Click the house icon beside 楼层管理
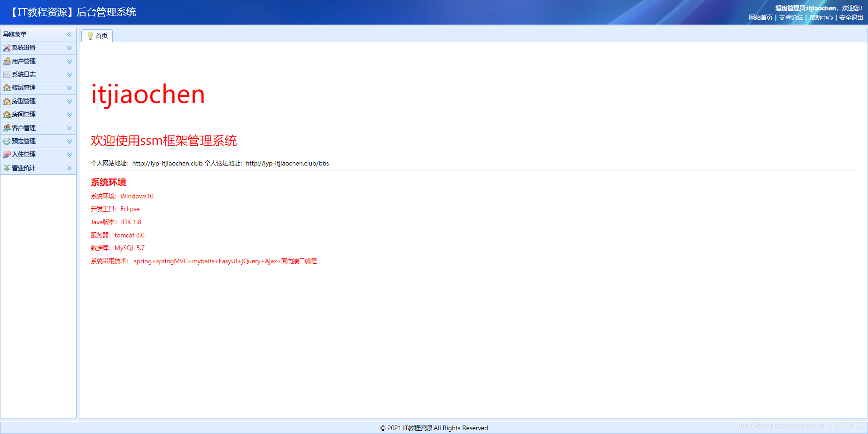 click(x=7, y=88)
